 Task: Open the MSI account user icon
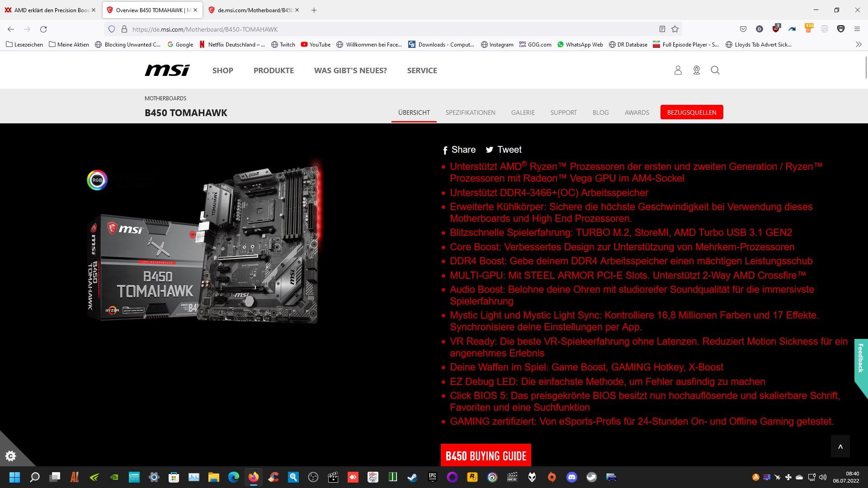pos(678,70)
